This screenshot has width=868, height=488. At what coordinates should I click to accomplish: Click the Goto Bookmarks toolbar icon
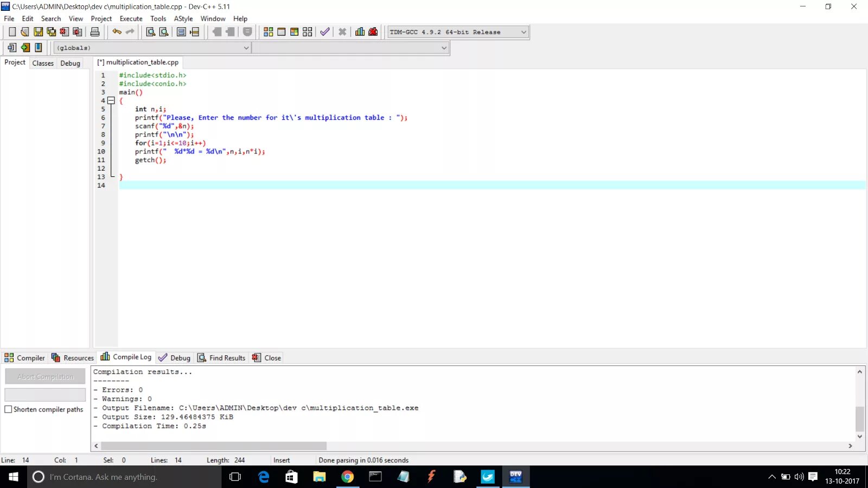tap(38, 48)
